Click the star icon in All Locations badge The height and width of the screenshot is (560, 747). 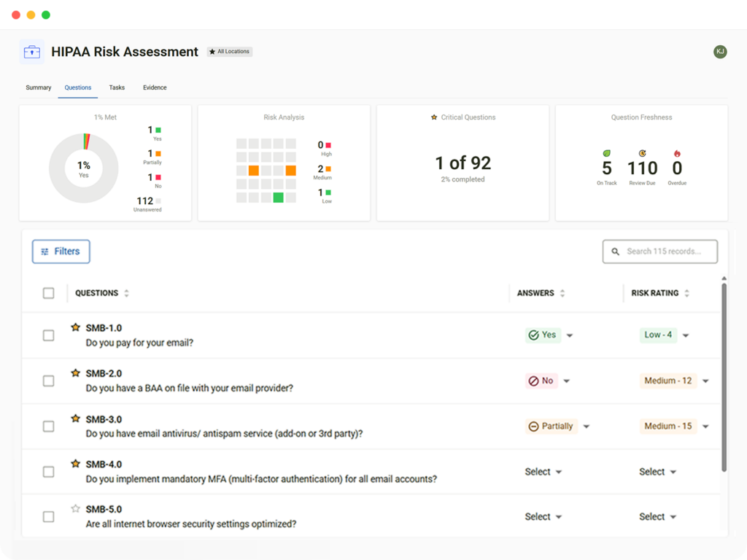click(x=212, y=52)
